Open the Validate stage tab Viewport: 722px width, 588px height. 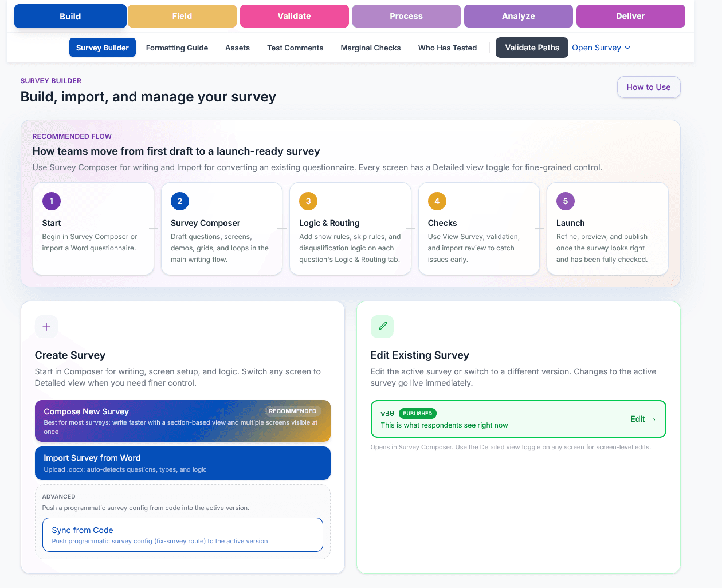coord(295,16)
